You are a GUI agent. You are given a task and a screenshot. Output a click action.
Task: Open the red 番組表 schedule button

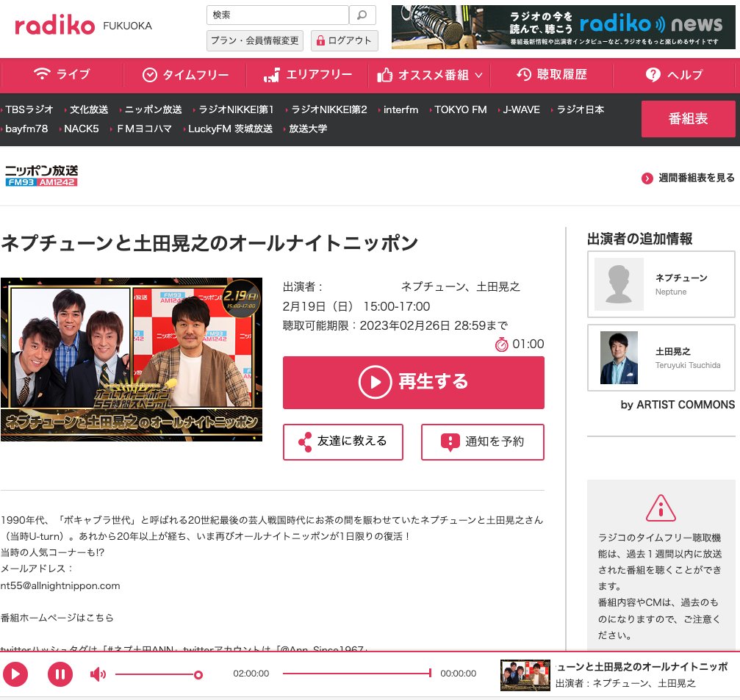coord(688,118)
